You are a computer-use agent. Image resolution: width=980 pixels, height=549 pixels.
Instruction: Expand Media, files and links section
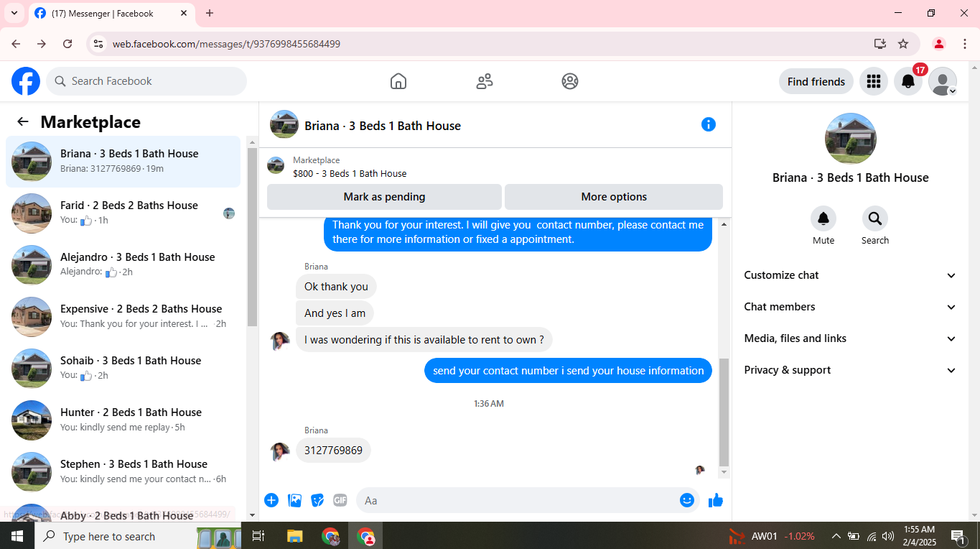[x=851, y=338]
